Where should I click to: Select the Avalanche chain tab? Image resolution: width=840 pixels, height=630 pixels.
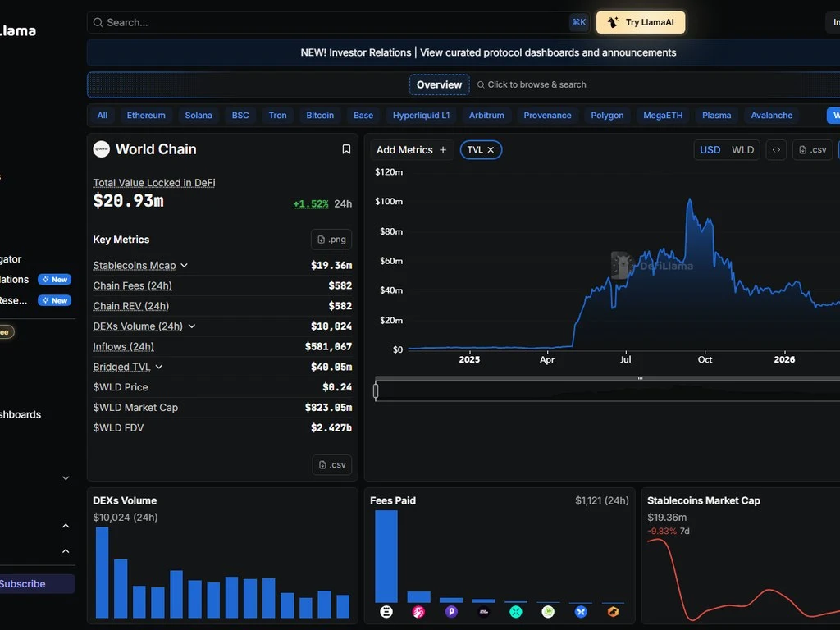pyautogui.click(x=771, y=115)
